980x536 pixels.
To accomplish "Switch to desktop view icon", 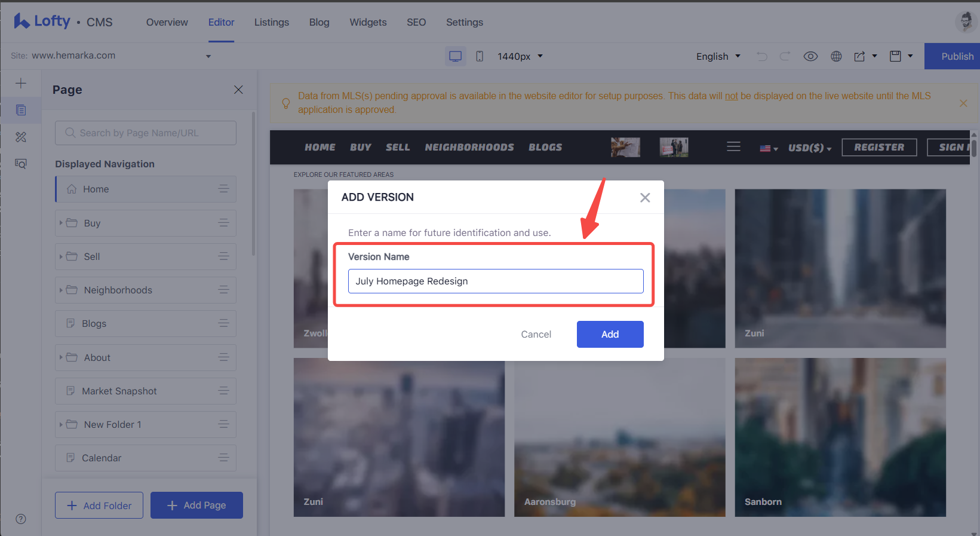I will (456, 56).
